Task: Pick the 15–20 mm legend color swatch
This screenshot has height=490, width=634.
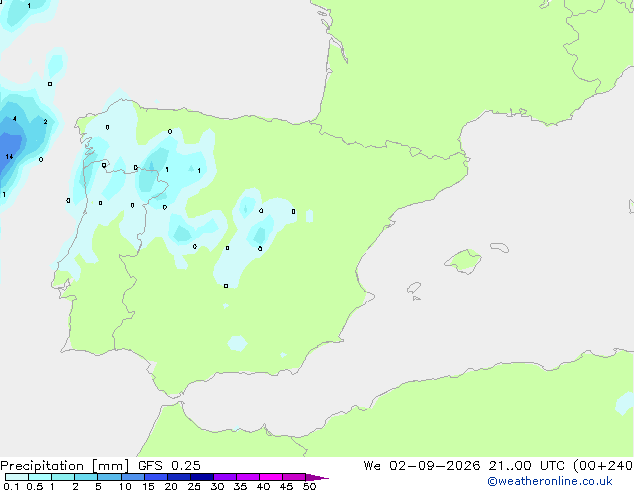Action: [x=156, y=477]
